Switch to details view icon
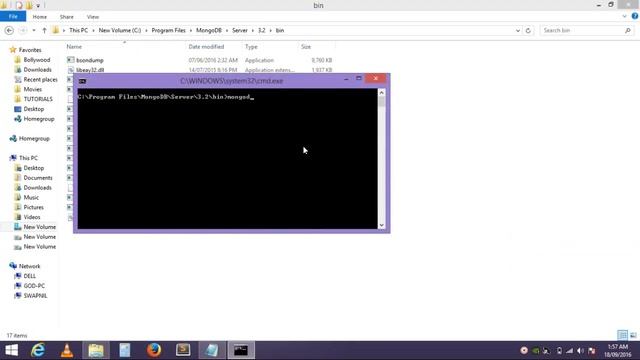The height and width of the screenshot is (360, 640). pyautogui.click(x=622, y=335)
